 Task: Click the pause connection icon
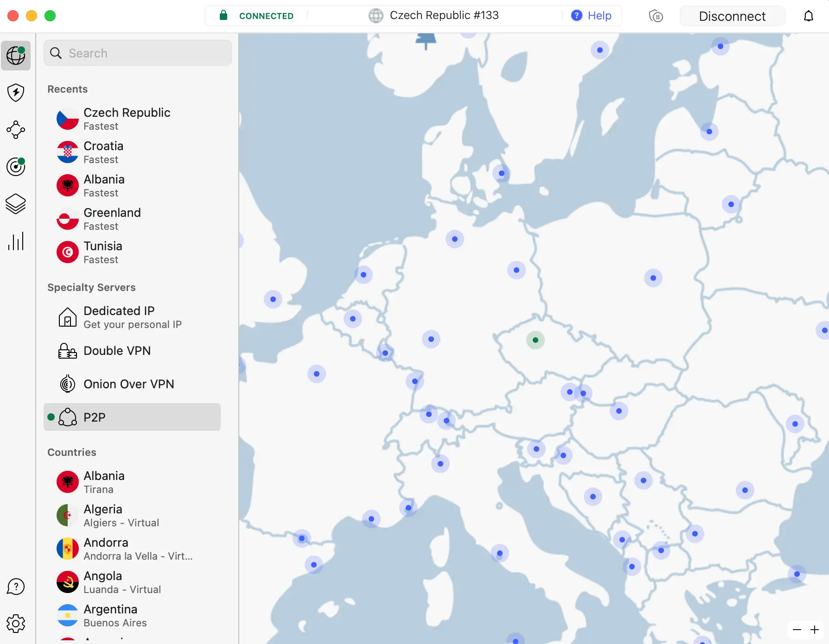[656, 16]
